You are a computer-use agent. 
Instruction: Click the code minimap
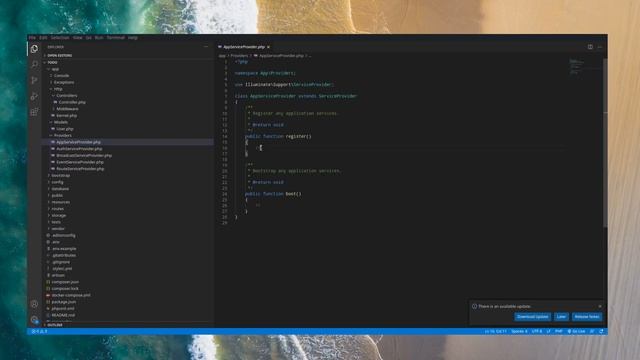tap(585, 67)
